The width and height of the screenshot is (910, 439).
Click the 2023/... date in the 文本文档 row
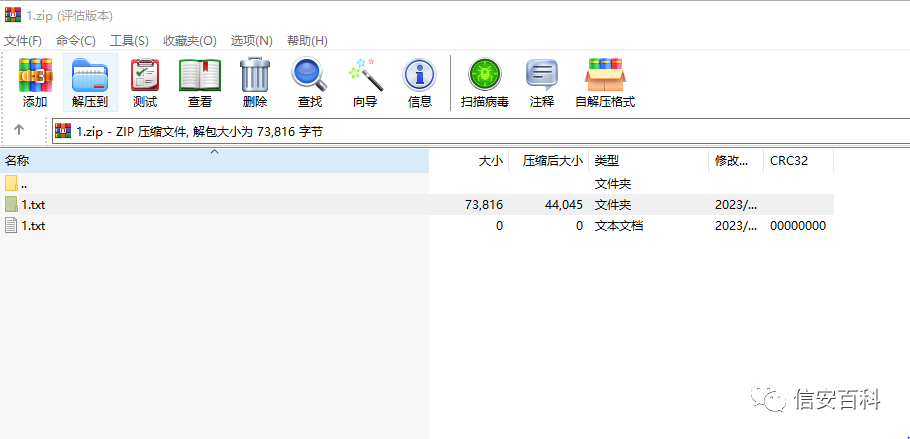(736, 226)
